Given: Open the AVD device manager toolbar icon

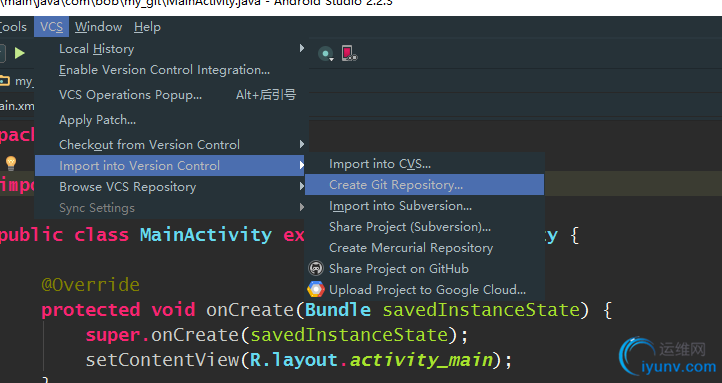Looking at the screenshot, I should click(x=349, y=53).
